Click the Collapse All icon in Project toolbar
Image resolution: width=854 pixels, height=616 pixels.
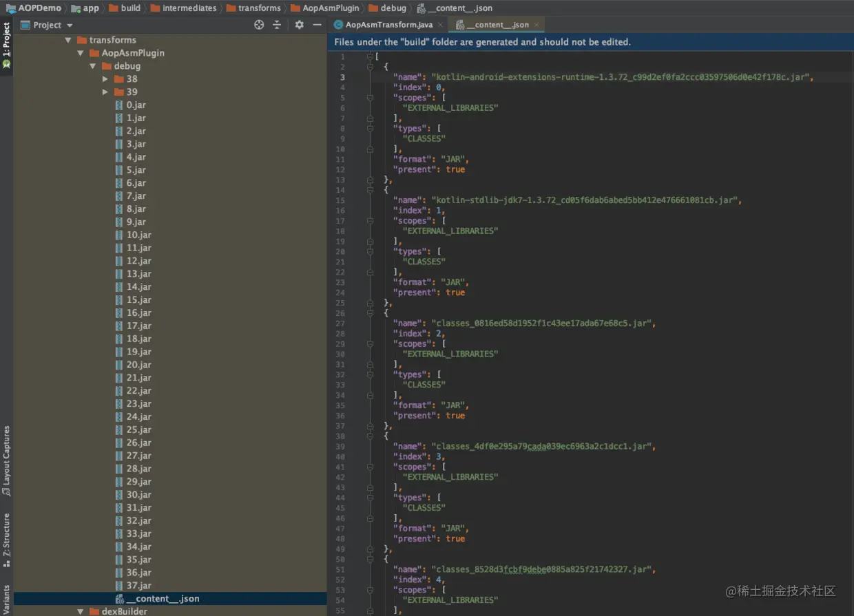(277, 25)
